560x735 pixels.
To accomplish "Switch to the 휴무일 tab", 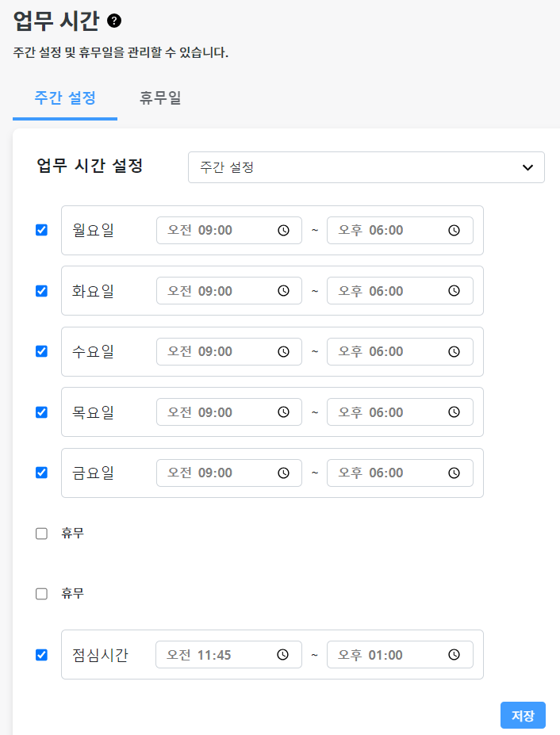I will click(x=160, y=98).
